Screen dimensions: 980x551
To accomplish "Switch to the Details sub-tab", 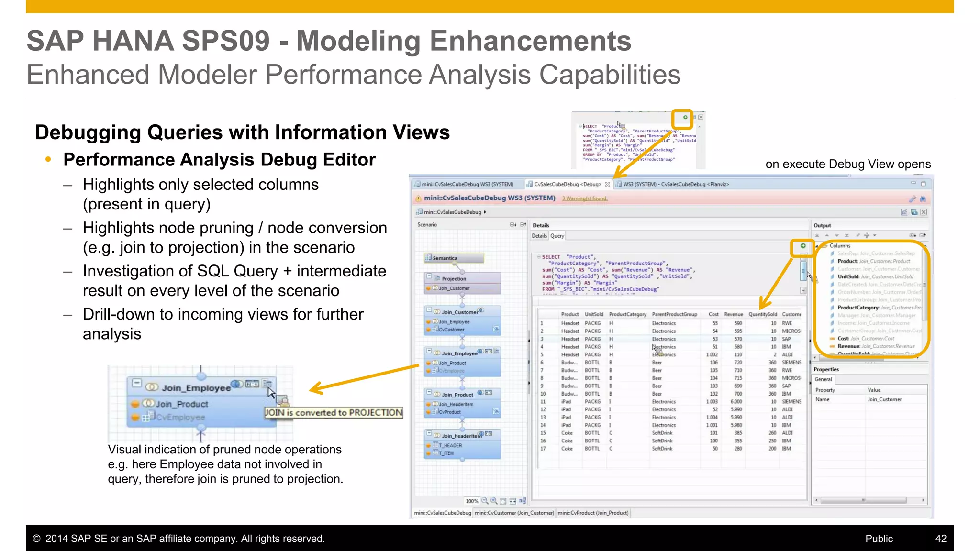I will coord(539,236).
